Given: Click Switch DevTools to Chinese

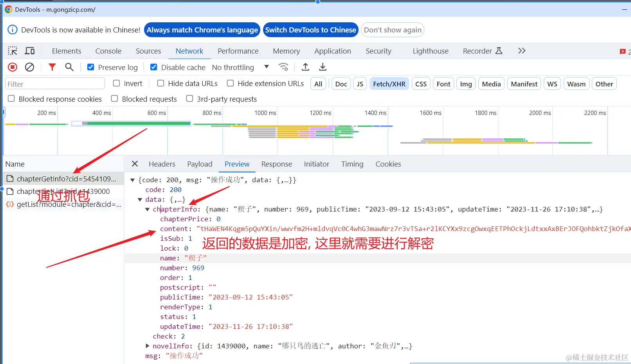Looking at the screenshot, I should coord(311,30).
